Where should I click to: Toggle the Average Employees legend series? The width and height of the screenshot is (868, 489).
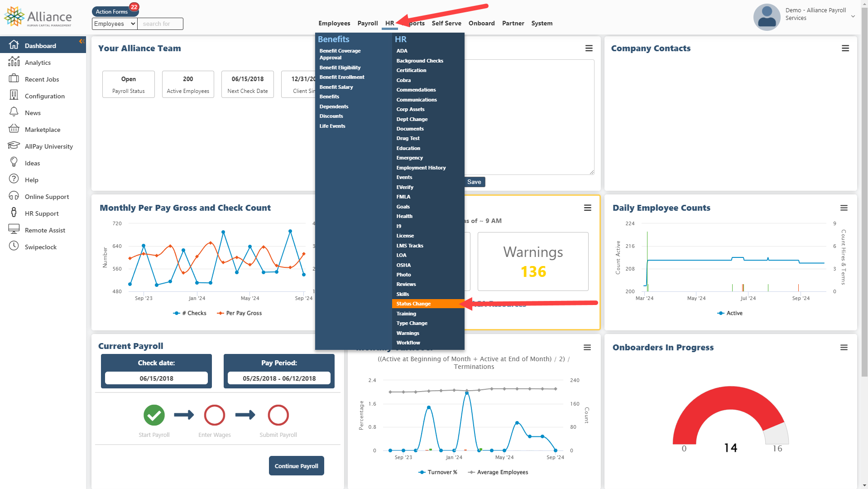pos(498,472)
